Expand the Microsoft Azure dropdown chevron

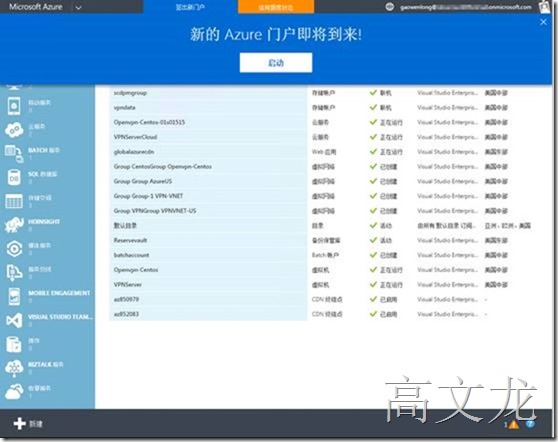79,7
